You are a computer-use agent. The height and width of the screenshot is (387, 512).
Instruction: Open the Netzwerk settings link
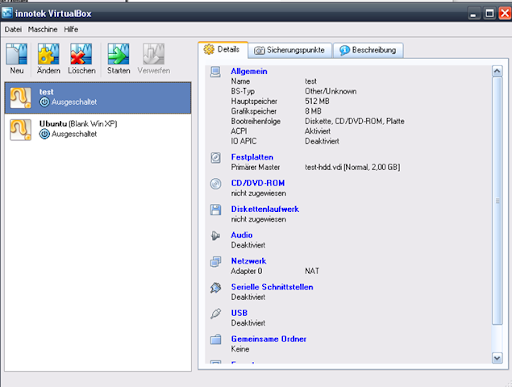[249, 261]
